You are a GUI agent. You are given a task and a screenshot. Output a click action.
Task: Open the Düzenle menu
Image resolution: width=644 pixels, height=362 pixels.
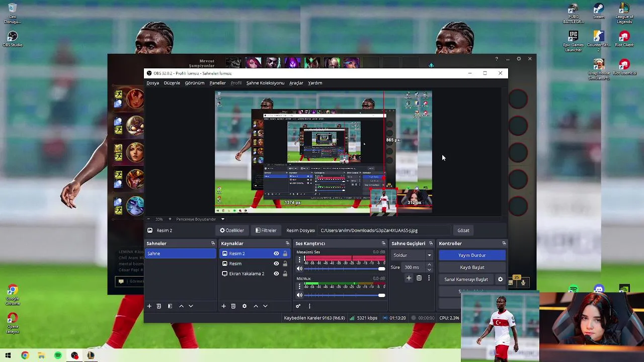[x=172, y=83]
